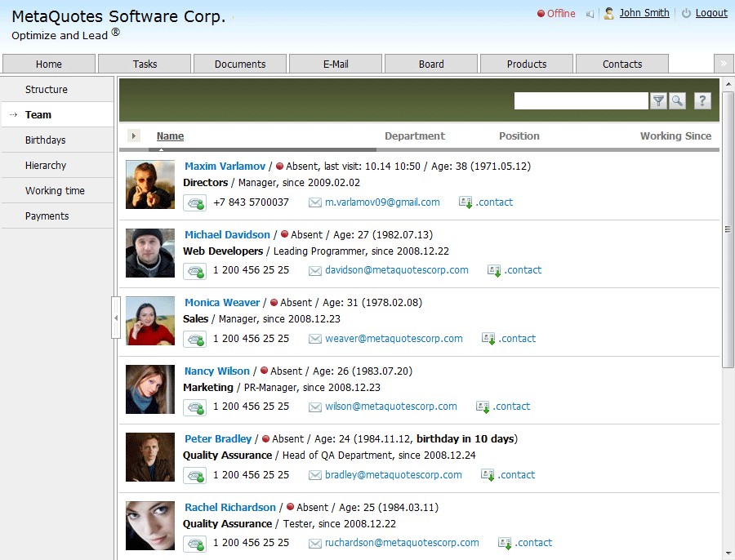This screenshot has height=560, width=735.
Task: Click contact card download icon for Maxim Varlamov
Action: 465,202
